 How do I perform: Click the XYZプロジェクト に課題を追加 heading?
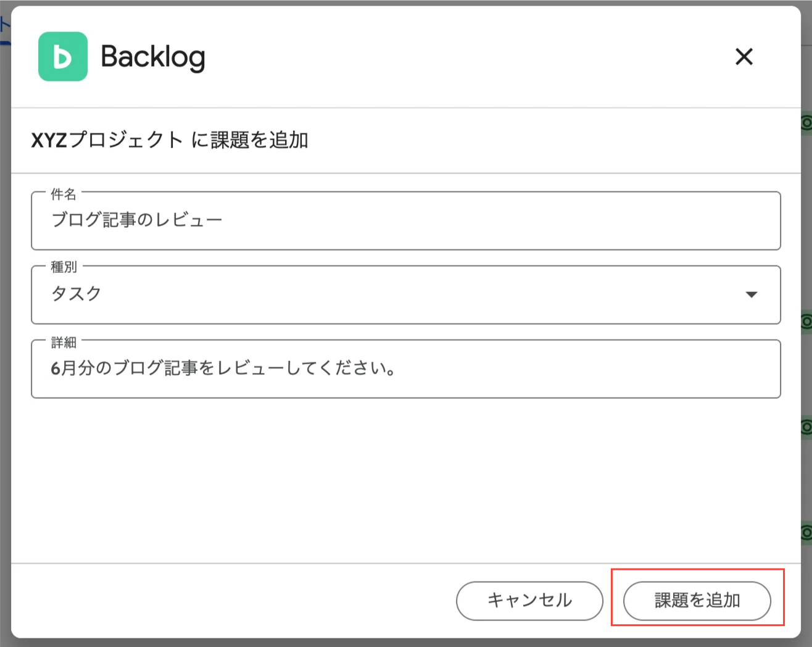tap(170, 140)
